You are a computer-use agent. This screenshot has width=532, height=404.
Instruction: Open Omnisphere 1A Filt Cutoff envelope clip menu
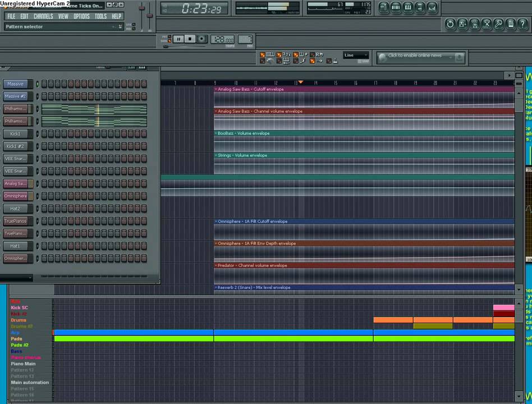point(216,222)
